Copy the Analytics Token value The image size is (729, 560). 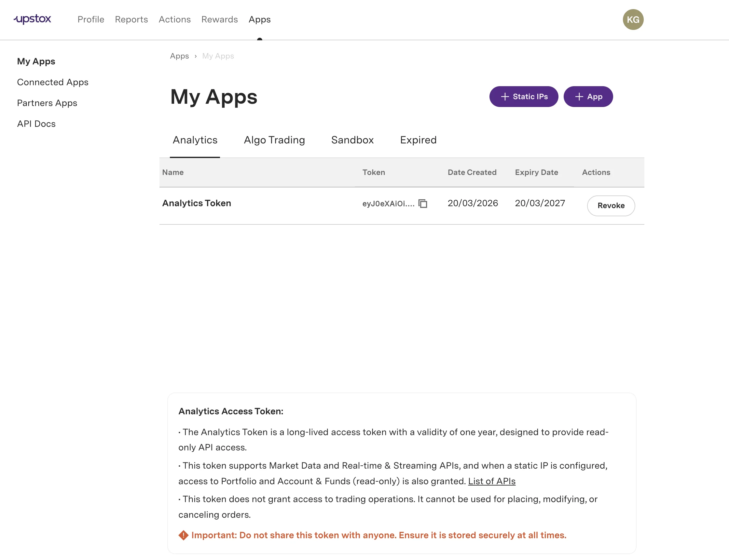(x=422, y=203)
